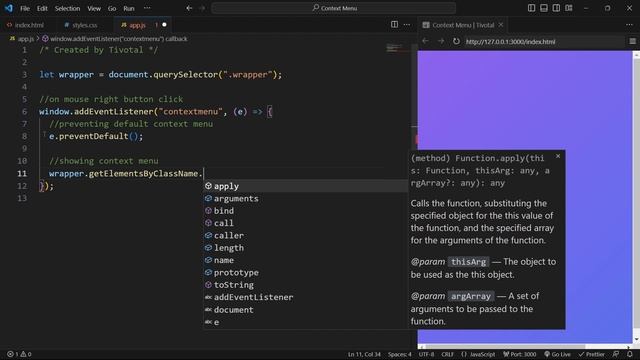Select the bind suggestion
The image size is (640, 360).
point(305,211)
